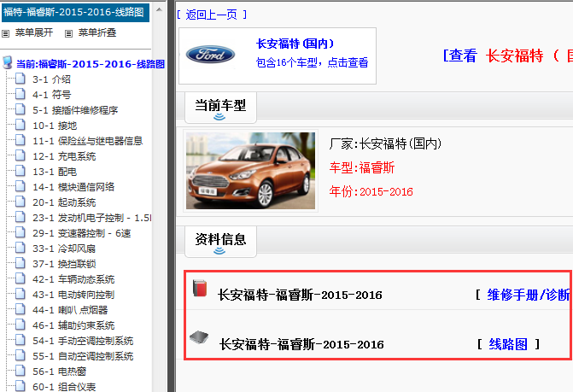Click the page icon next to 29-1 变速器控制
The image size is (573, 392).
tap(20, 232)
